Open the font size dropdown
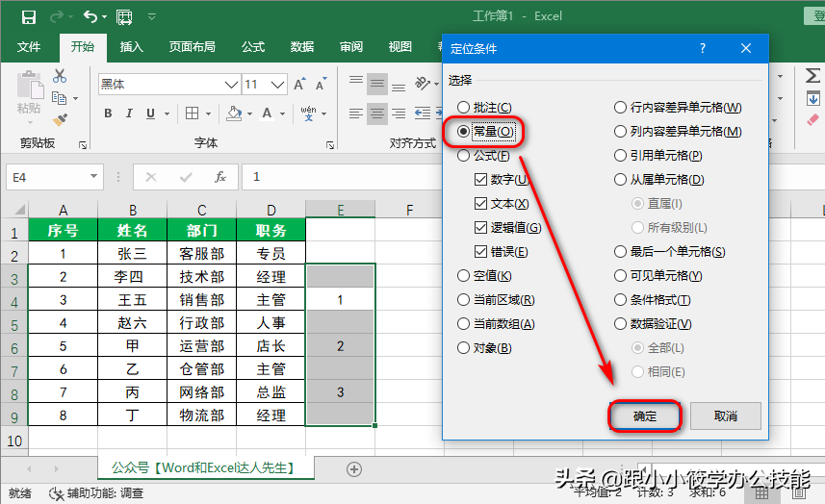The width and height of the screenshot is (825, 504). pyautogui.click(x=278, y=85)
